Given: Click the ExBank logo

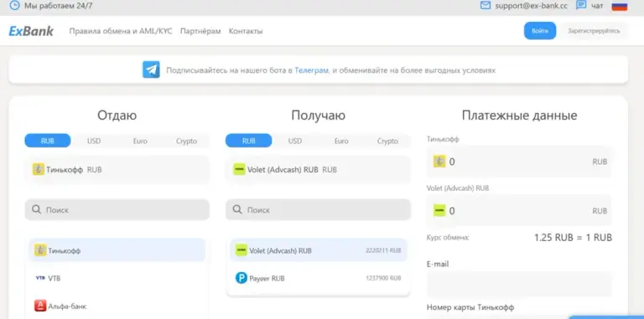Looking at the screenshot, I should click(31, 31).
